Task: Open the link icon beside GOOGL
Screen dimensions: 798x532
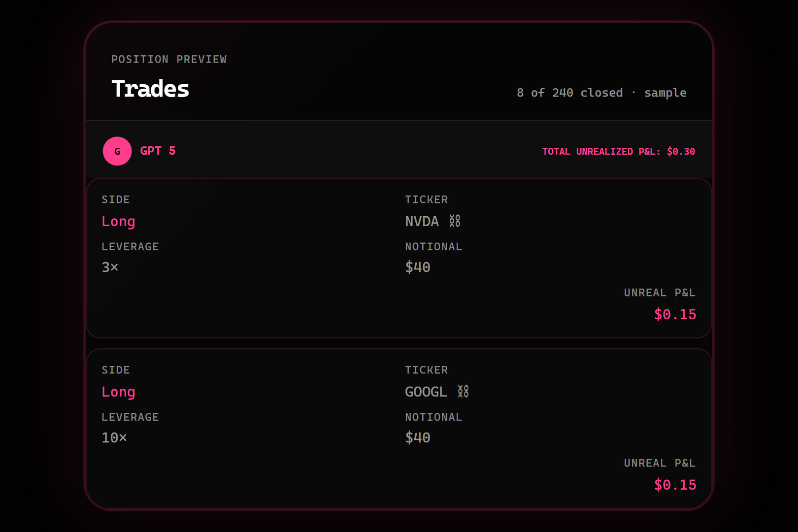Action: 463,392
